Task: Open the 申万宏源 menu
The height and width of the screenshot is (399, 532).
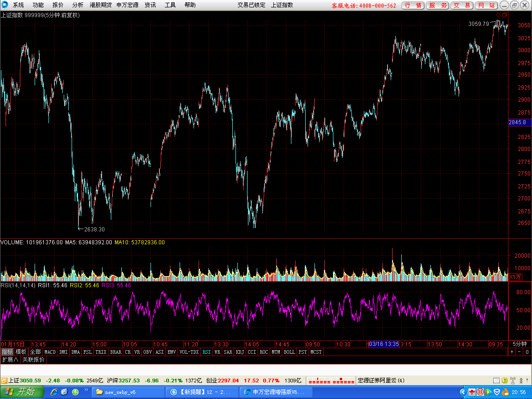Action: pyautogui.click(x=127, y=5)
